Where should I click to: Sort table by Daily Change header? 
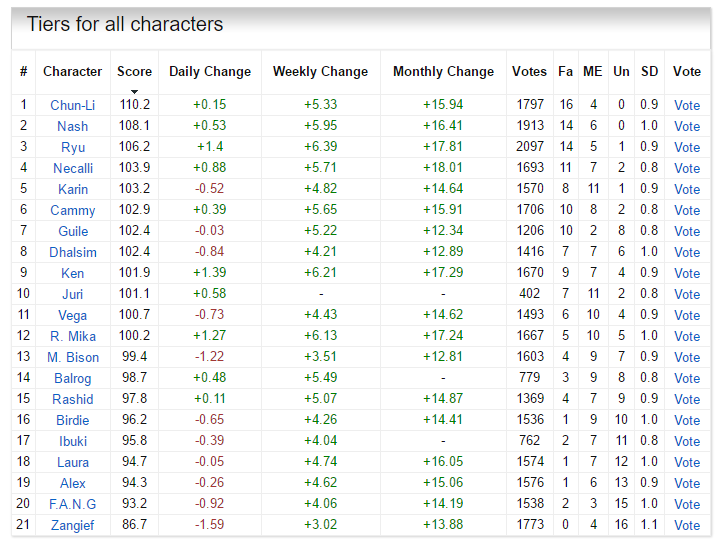210,71
